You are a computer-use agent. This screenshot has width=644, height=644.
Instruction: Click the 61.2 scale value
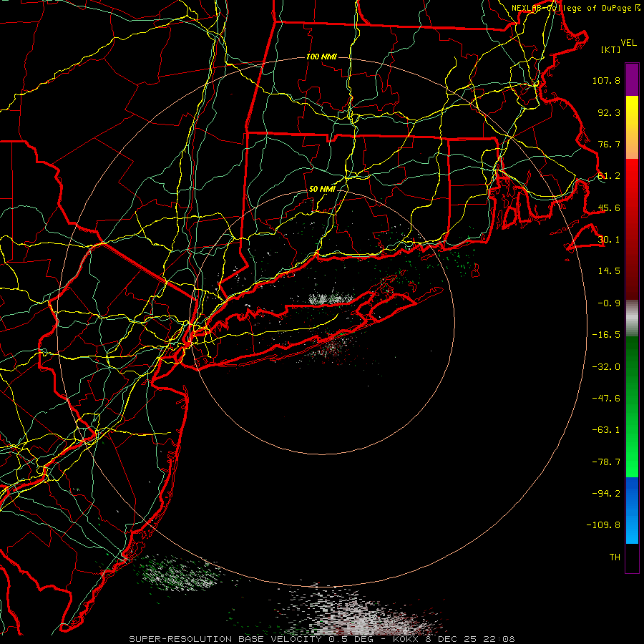coord(609,176)
